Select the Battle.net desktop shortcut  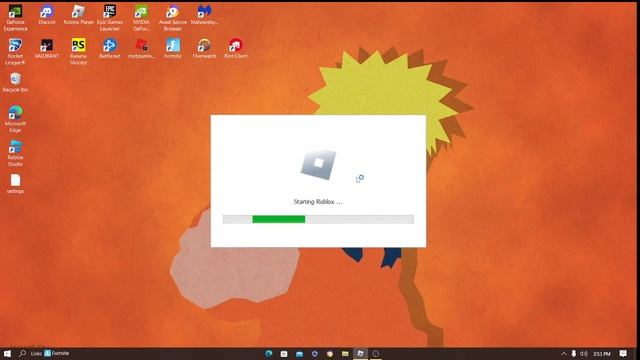[109, 49]
